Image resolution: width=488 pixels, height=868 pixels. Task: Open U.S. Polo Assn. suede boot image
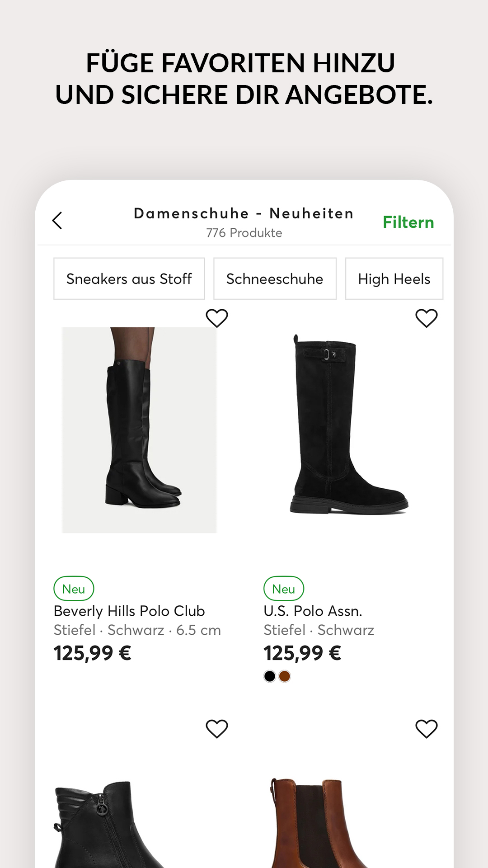coord(349,424)
